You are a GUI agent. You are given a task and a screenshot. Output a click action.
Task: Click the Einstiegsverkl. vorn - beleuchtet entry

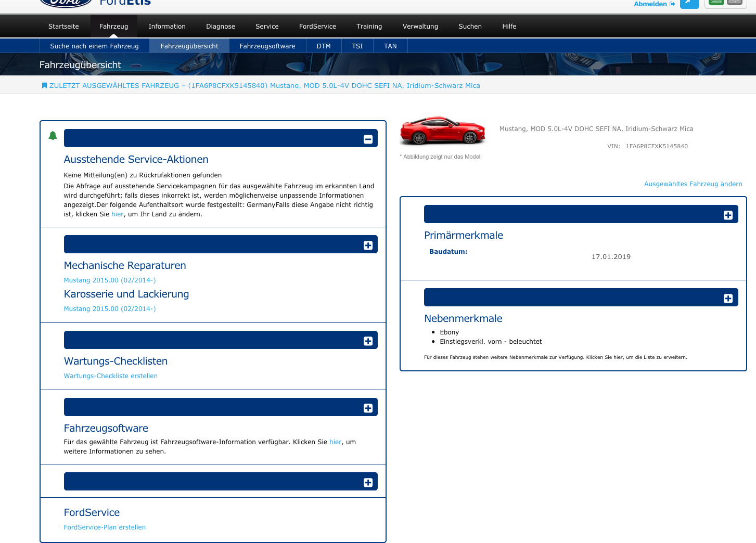click(x=491, y=342)
